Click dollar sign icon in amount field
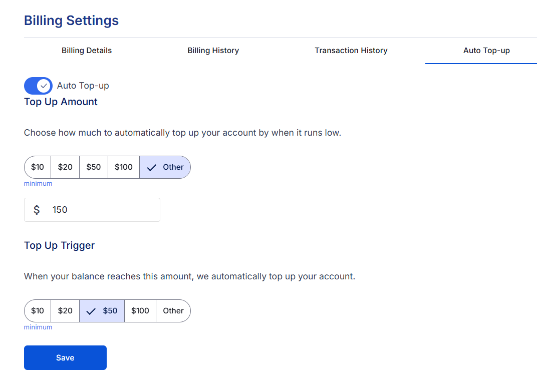Screen dimensions: 537x392 coord(37,210)
